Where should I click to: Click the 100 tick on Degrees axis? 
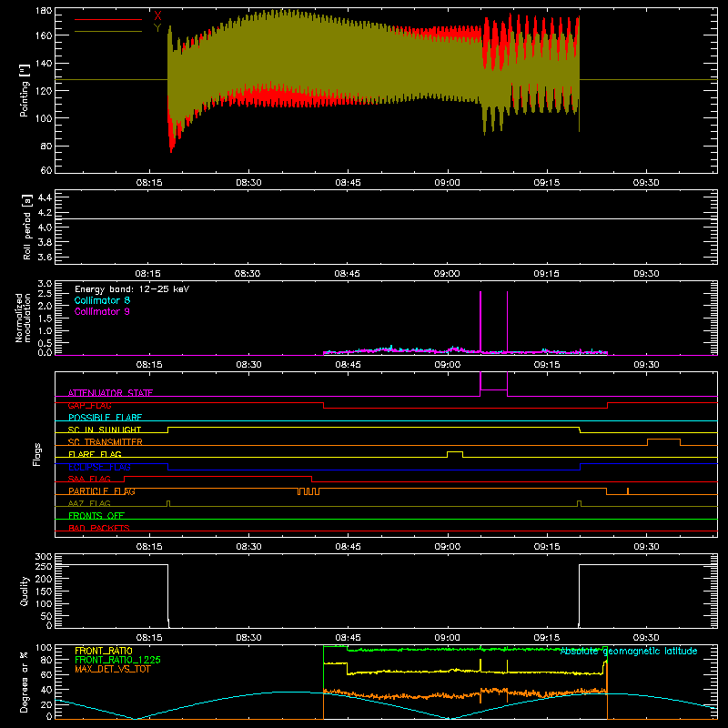tap(44, 648)
